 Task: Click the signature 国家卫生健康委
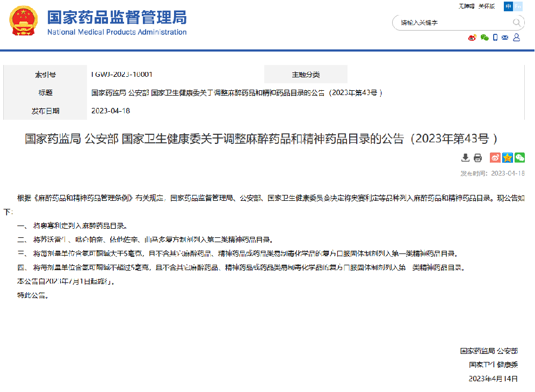(x=494, y=365)
